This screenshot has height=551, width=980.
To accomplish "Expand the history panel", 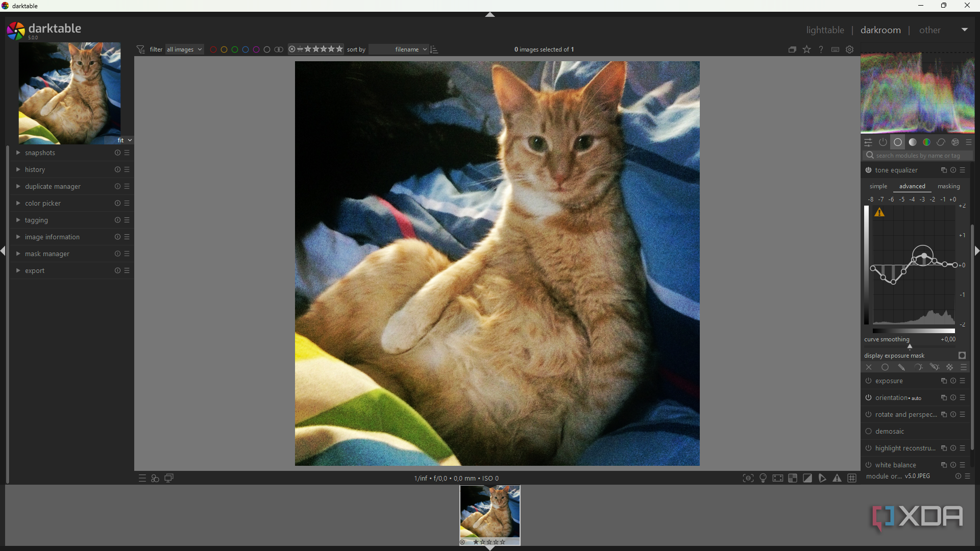I will (35, 170).
